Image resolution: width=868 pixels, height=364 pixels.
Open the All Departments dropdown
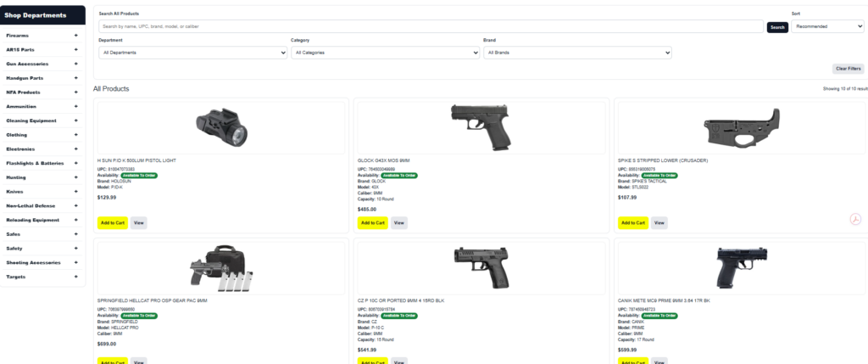(192, 53)
